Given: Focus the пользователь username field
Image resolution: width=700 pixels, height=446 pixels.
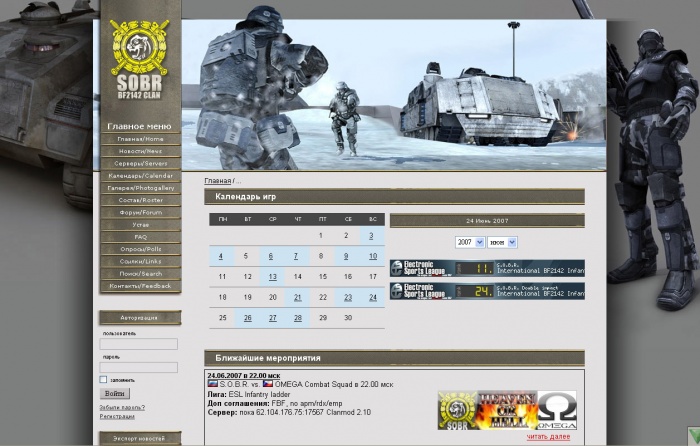Looking at the screenshot, I should pos(138,344).
